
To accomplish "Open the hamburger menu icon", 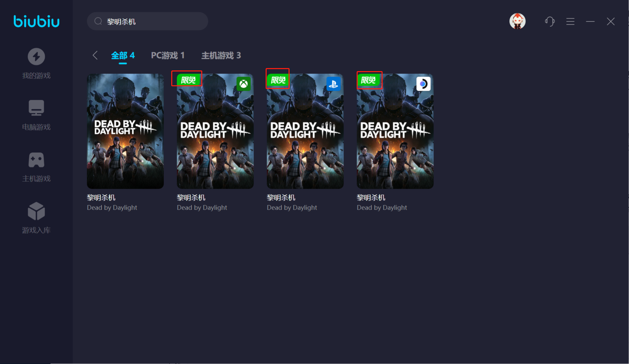I will tap(570, 22).
